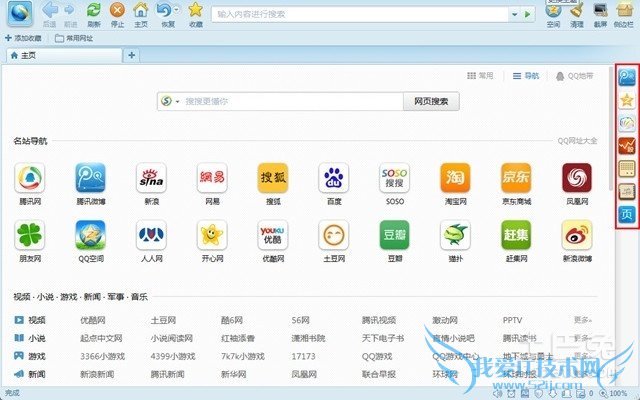Click the web search text box
Viewport: 640px width, 400px height.
(x=293, y=101)
